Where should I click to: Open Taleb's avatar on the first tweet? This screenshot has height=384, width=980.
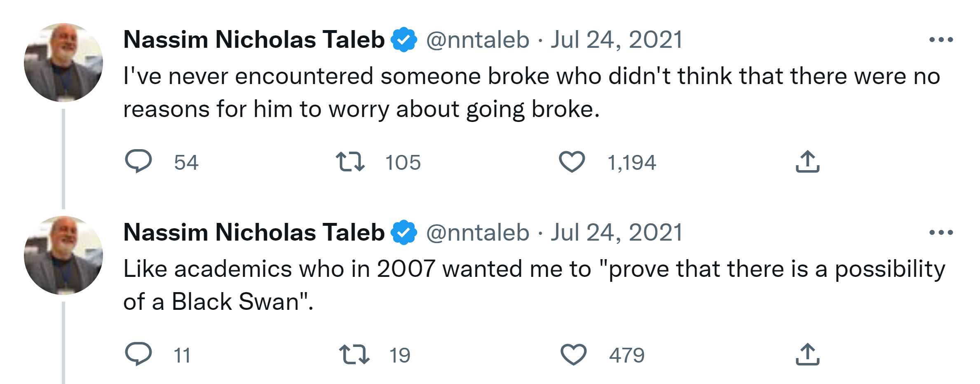tap(63, 63)
